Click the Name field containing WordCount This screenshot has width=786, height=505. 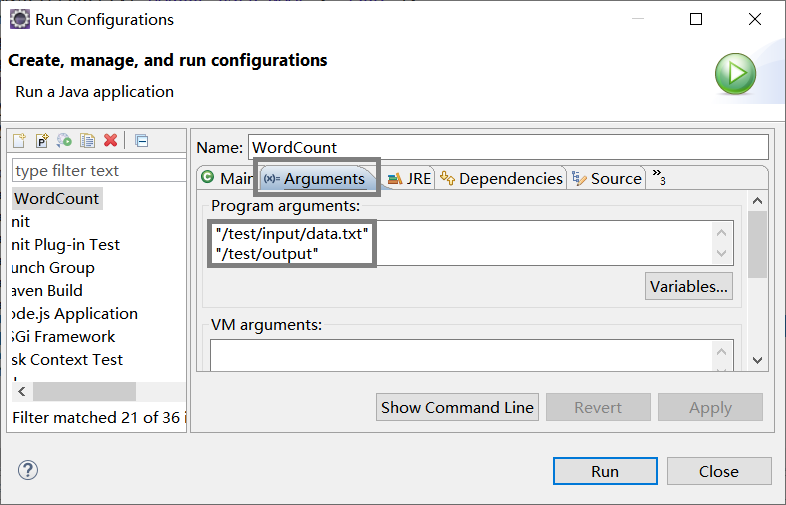pos(506,147)
